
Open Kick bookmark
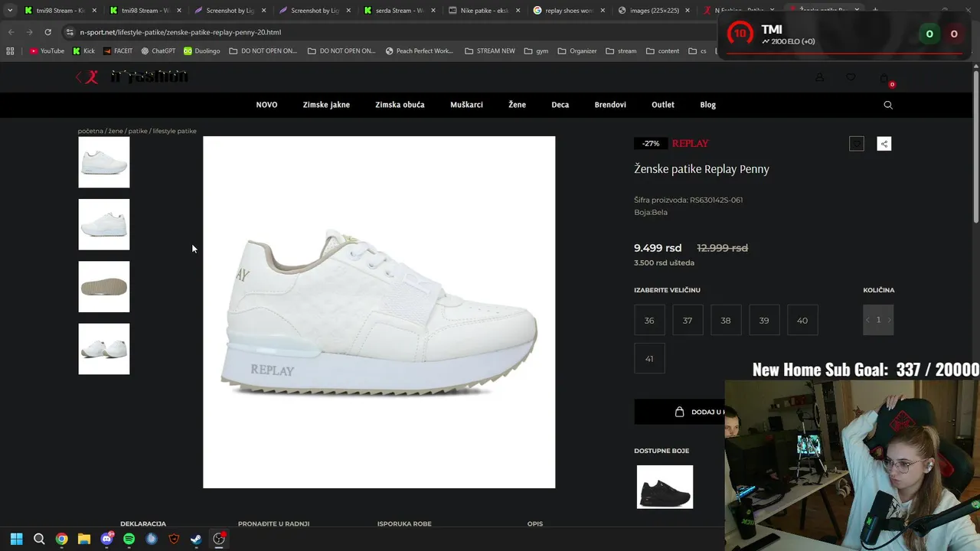pyautogui.click(x=83, y=51)
